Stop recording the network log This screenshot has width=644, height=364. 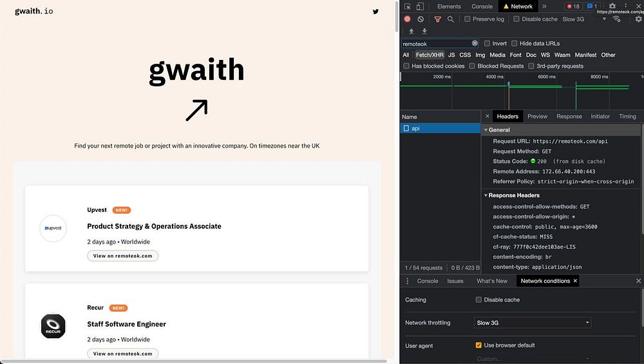(x=407, y=19)
